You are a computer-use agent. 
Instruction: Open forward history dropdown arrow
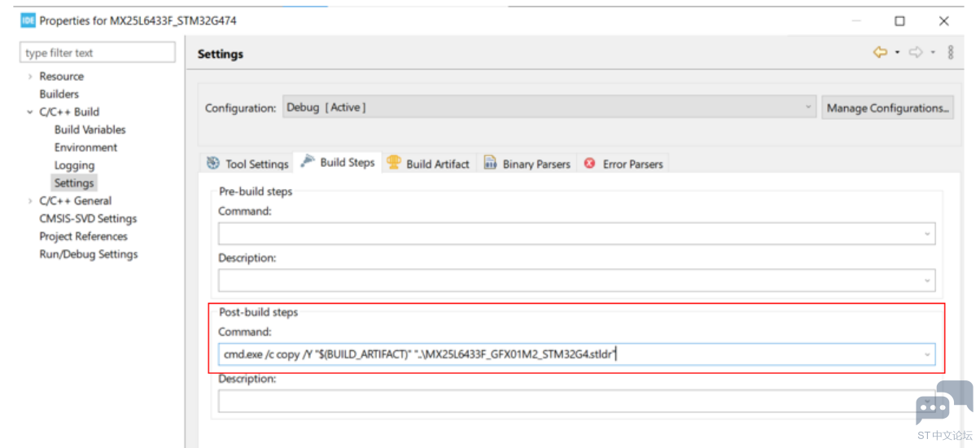[x=933, y=53]
